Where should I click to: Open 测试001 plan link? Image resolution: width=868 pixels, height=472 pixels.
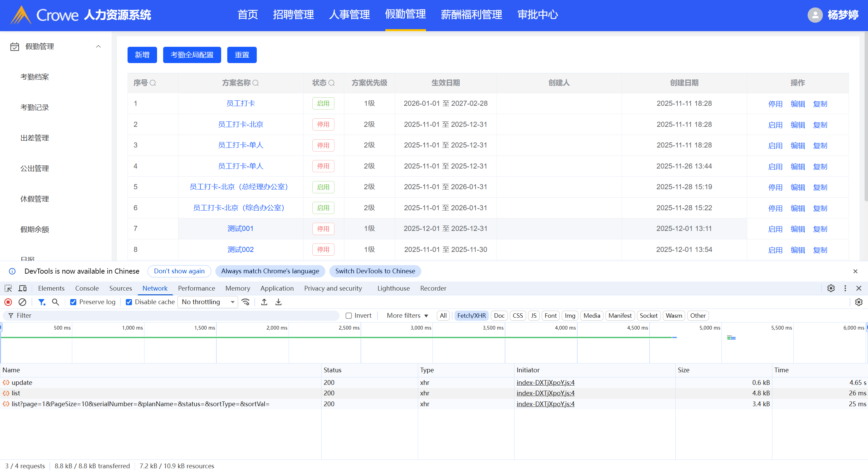pos(240,229)
